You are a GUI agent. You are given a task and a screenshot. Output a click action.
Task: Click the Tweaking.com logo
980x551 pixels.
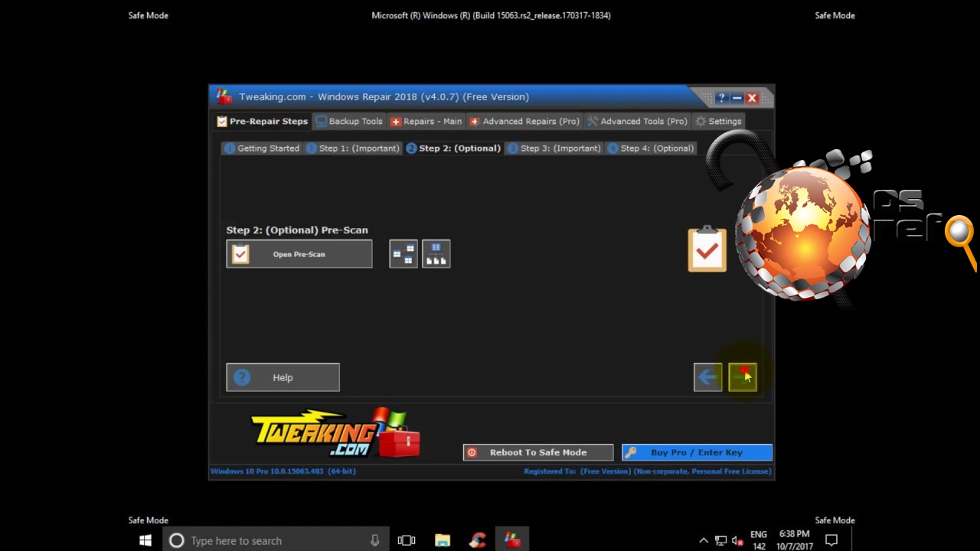click(335, 432)
